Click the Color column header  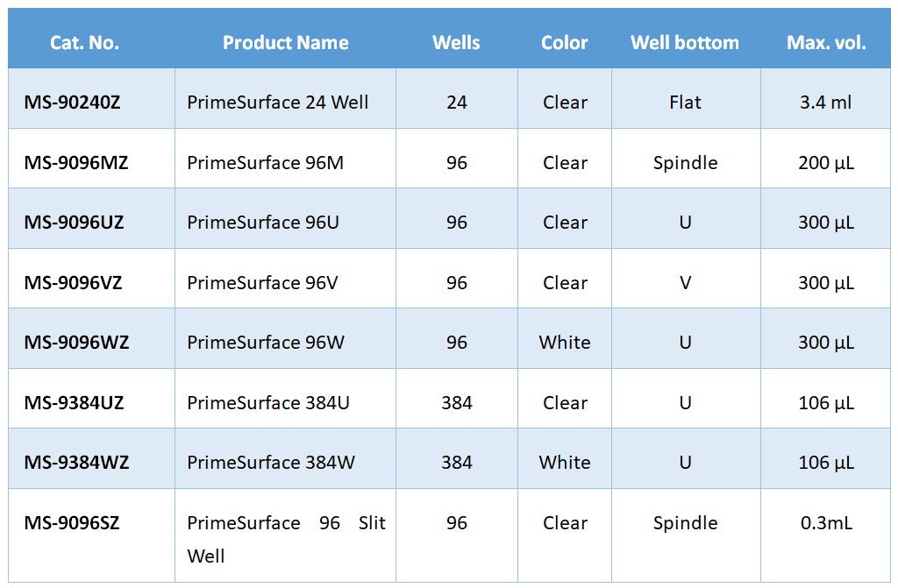tap(564, 43)
